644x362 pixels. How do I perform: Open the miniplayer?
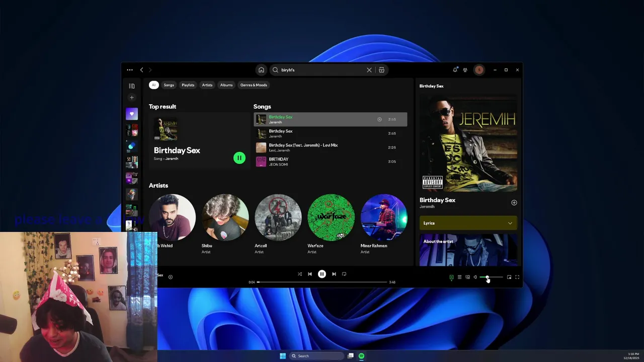point(509,277)
